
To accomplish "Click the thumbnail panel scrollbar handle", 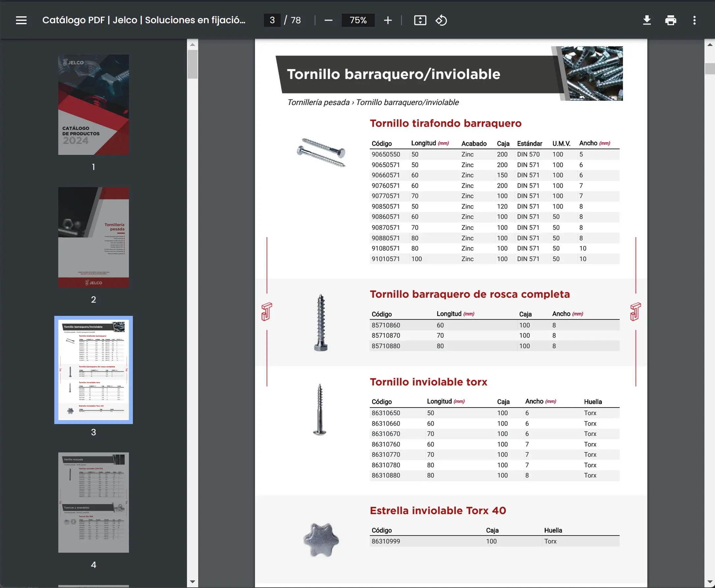I will (x=192, y=64).
